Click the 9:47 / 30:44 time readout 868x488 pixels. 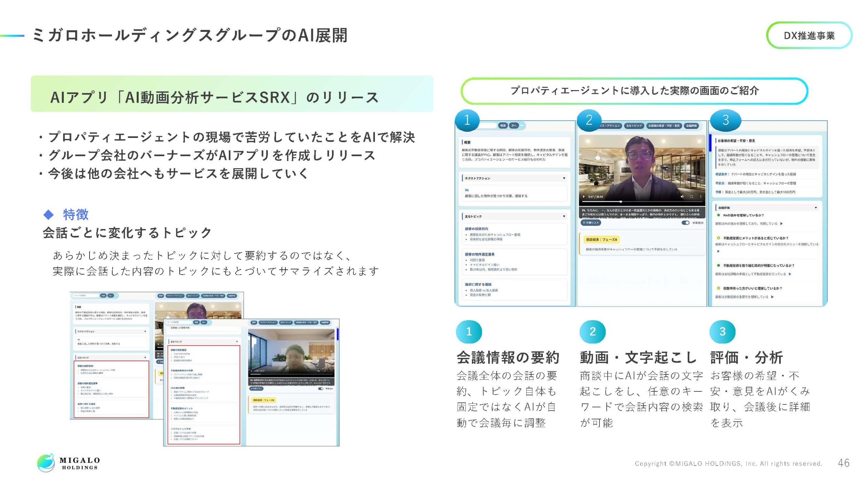coord(595,197)
